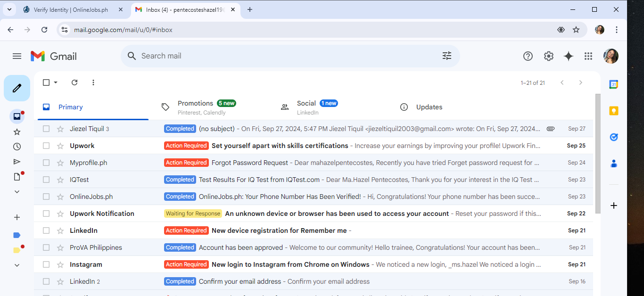Image resolution: width=644 pixels, height=296 pixels.
Task: Expand the lower labels chevron in sidebar
Action: tap(17, 265)
